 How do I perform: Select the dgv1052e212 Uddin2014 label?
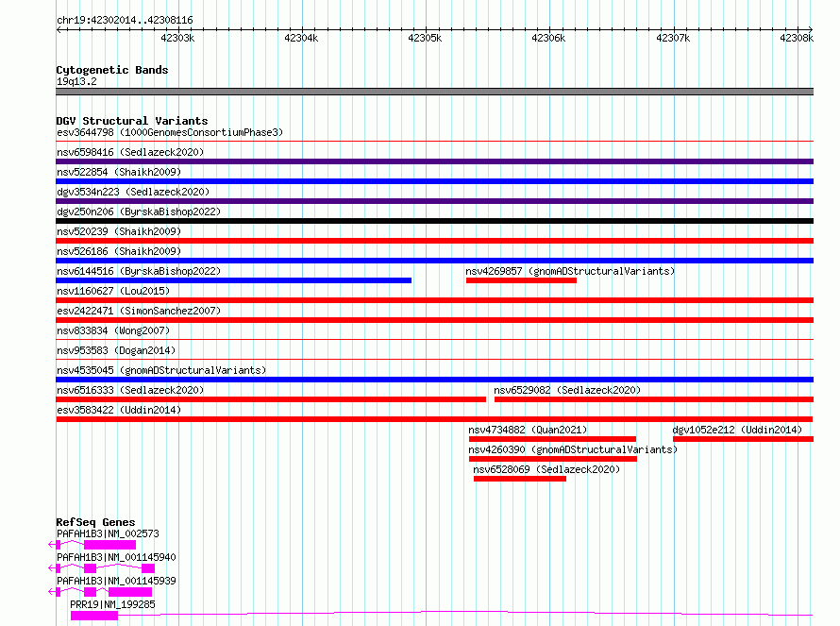737,430
